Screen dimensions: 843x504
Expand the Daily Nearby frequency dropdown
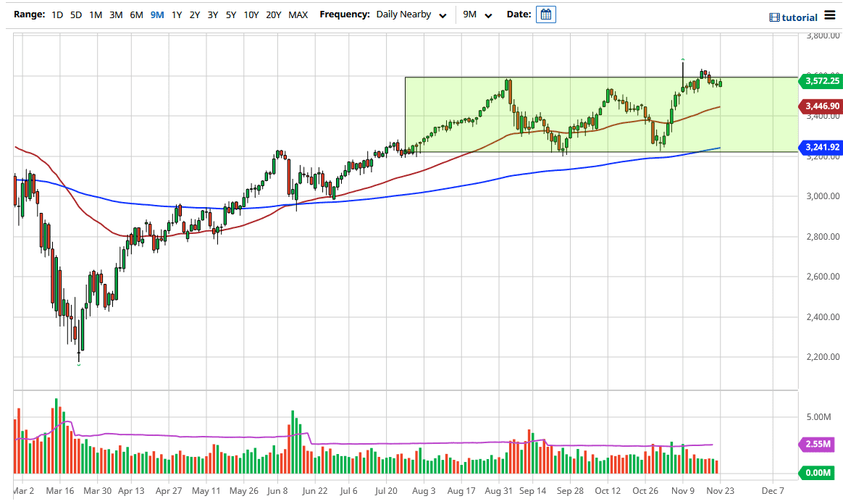tap(411, 15)
